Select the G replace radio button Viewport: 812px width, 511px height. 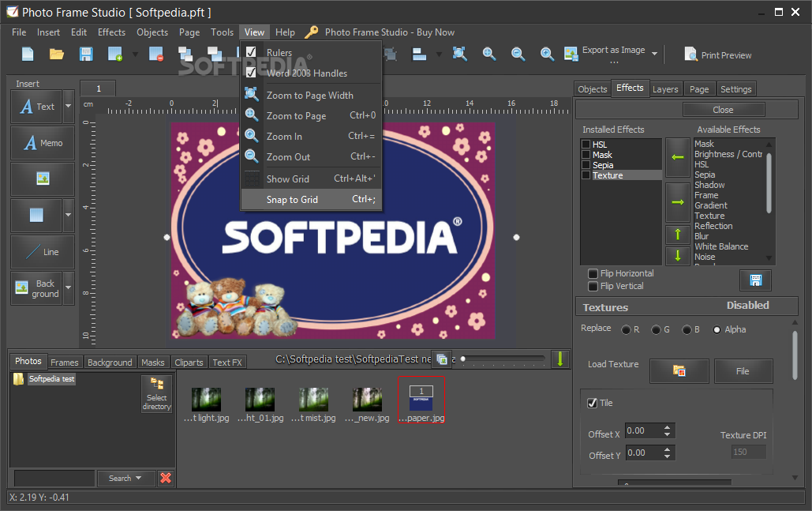(656, 329)
